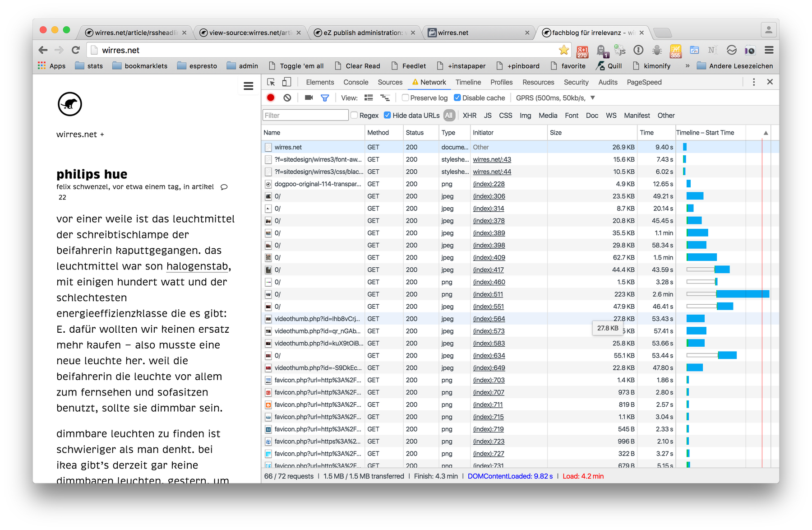Clear the network log
The height and width of the screenshot is (530, 812).
(287, 98)
